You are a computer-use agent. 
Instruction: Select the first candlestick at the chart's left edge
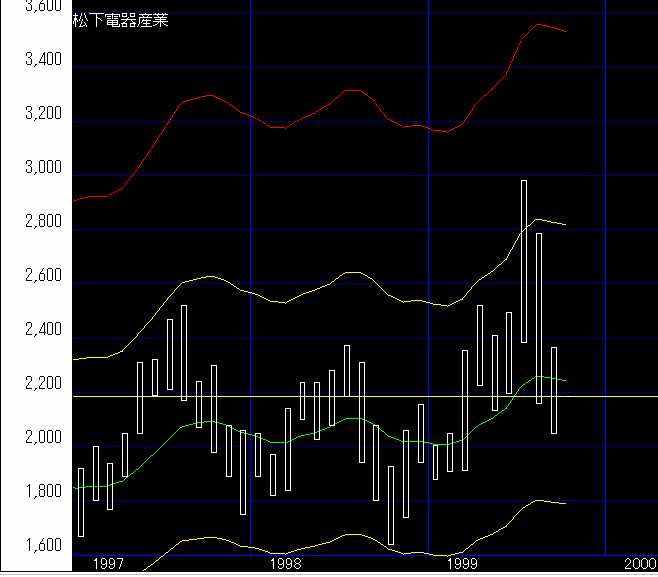tap(81, 502)
